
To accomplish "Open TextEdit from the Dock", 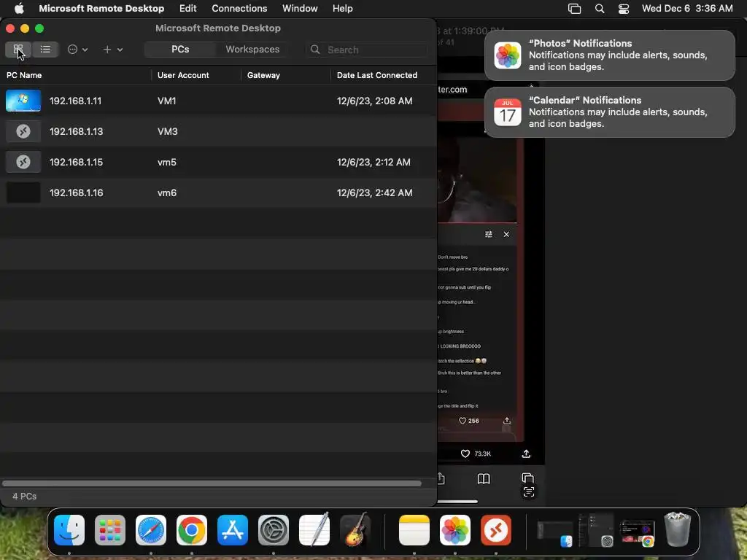I will (314, 529).
